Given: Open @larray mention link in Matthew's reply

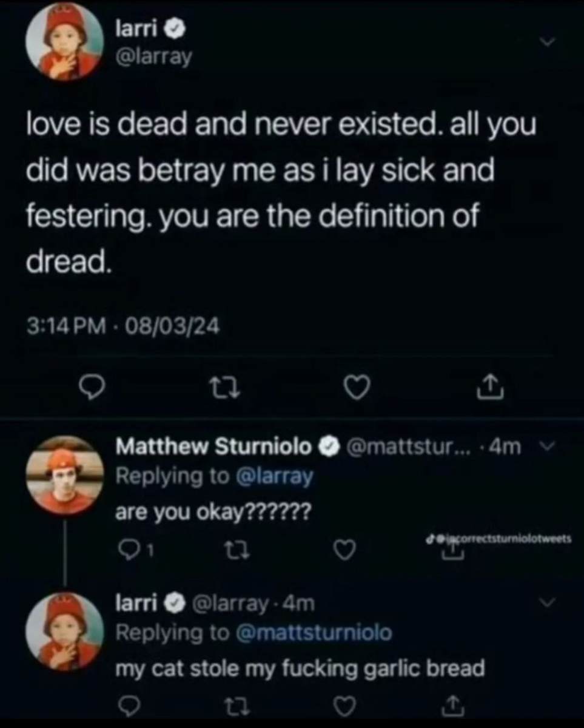Looking at the screenshot, I should [x=273, y=477].
